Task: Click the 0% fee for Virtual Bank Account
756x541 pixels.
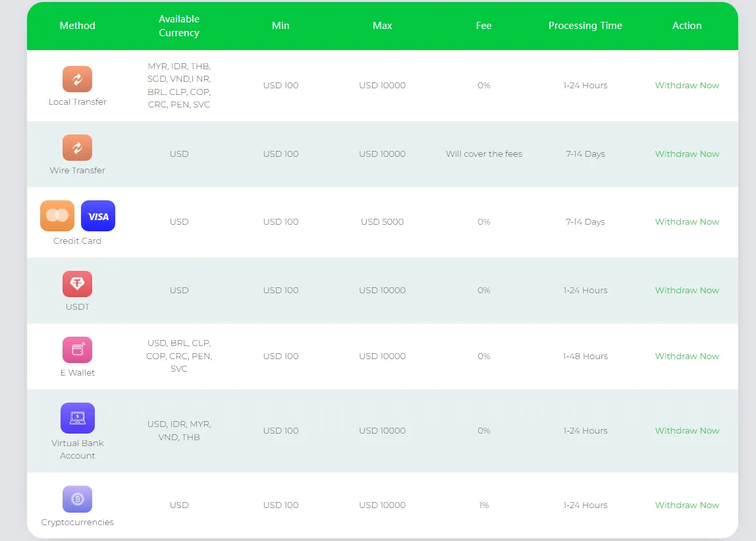Action: [483, 430]
